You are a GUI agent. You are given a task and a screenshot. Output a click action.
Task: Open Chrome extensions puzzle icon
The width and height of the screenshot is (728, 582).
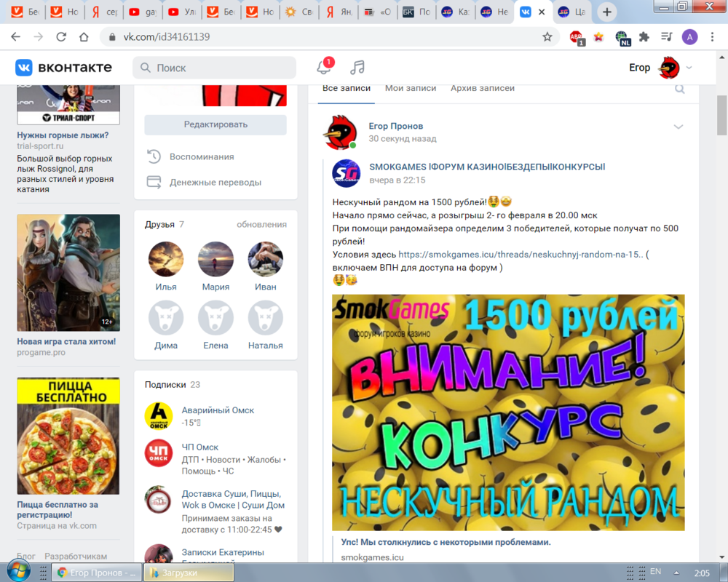(644, 37)
